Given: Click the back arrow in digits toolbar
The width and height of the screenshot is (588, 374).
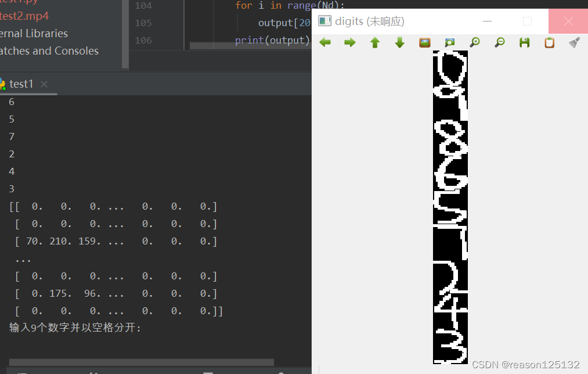Looking at the screenshot, I should click(324, 42).
